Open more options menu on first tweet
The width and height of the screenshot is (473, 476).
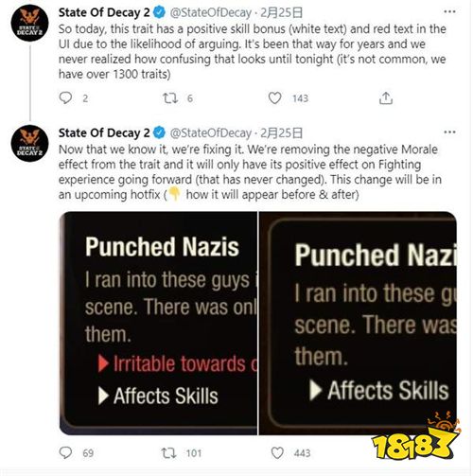coord(449,11)
